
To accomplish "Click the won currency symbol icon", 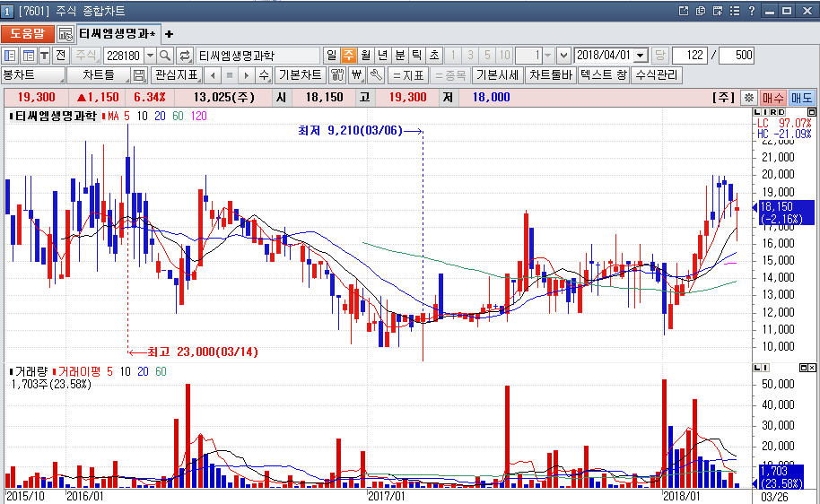I will pos(358,75).
